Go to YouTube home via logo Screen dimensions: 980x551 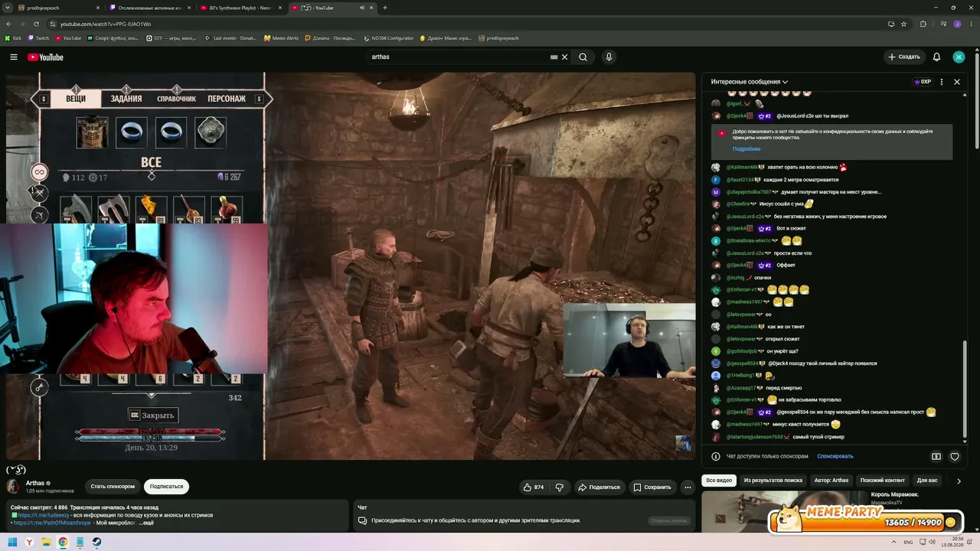point(45,57)
